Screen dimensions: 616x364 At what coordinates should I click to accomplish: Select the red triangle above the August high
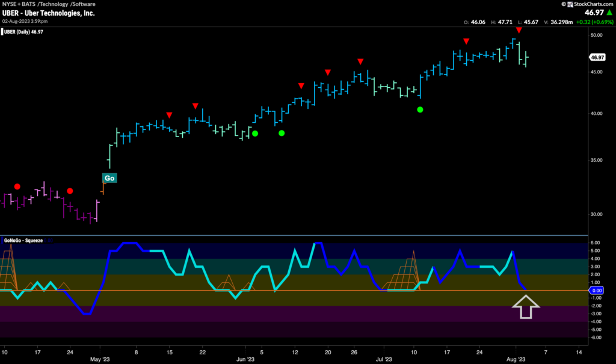(519, 30)
